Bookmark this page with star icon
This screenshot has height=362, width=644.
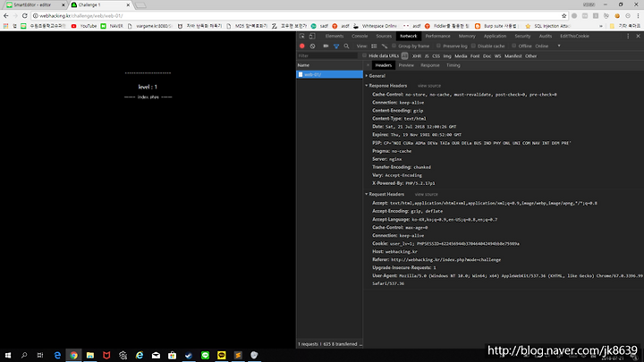[x=563, y=15]
